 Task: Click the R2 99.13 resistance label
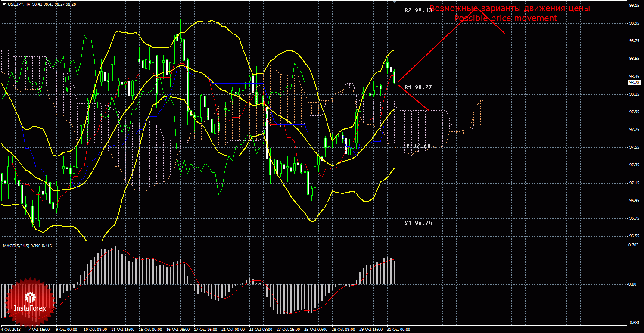tap(418, 10)
